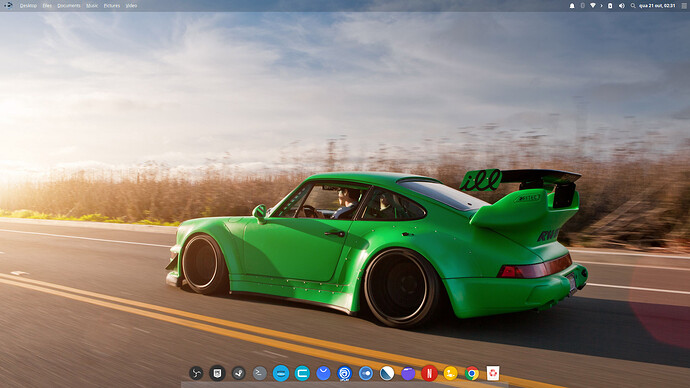This screenshot has width=690, height=388.
Task: Launch Google Chrome from the dock
Action: click(x=472, y=373)
